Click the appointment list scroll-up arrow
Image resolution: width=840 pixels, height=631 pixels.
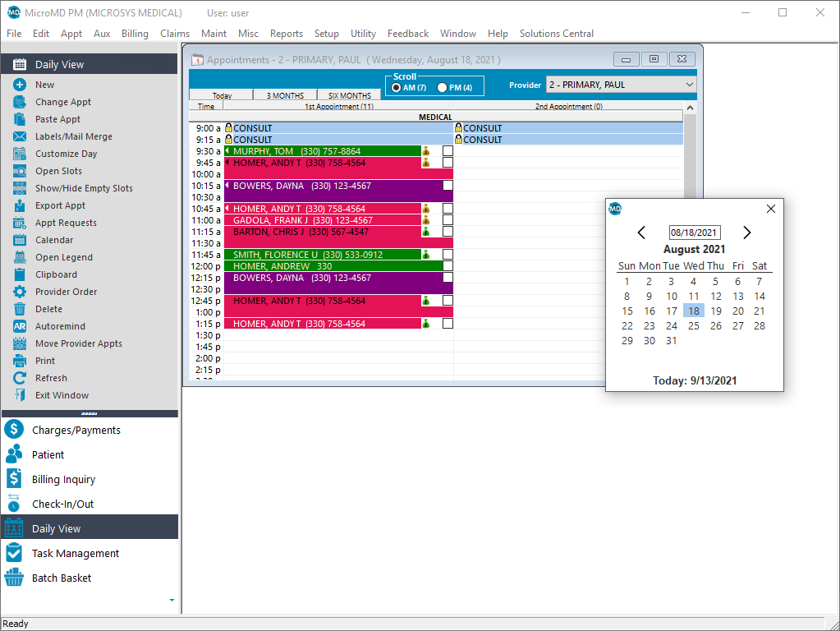[690, 108]
